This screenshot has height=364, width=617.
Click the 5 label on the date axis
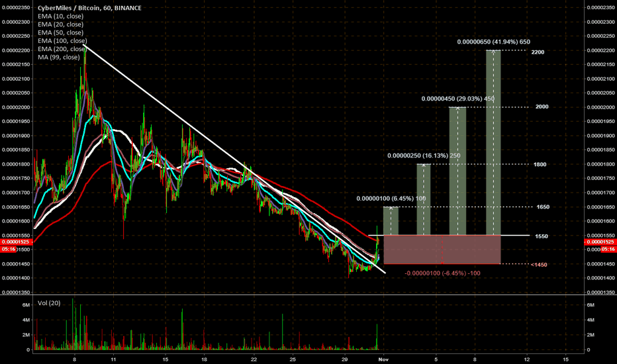(x=436, y=359)
